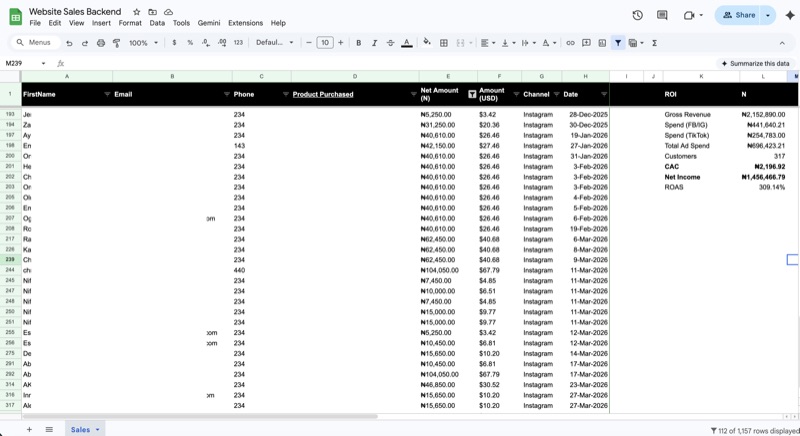Click the font size input field
The height and width of the screenshot is (436, 800).
[x=324, y=43]
